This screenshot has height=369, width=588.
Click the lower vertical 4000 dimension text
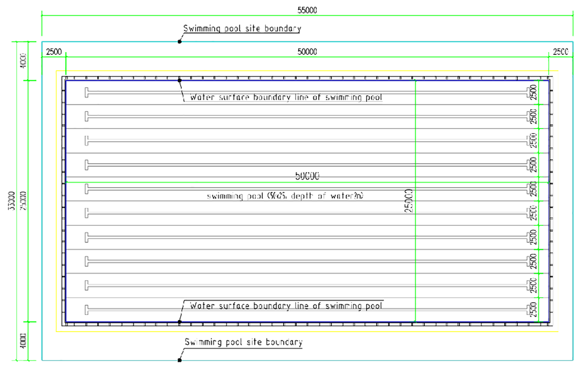[x=23, y=341]
